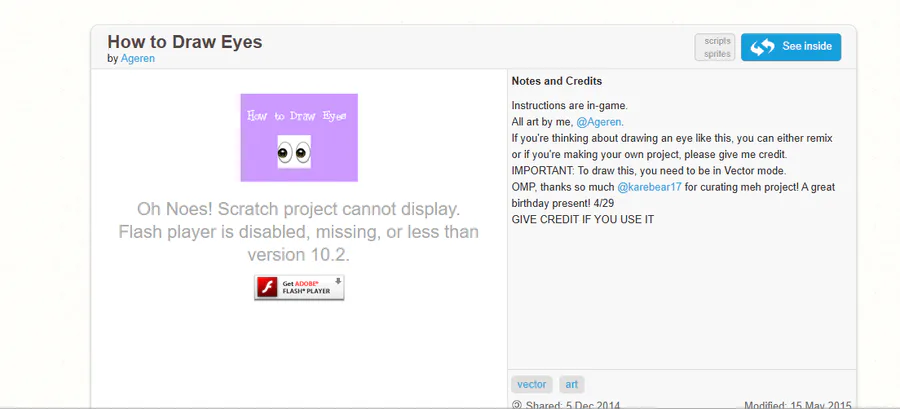
Task: Select the art tag
Action: [x=571, y=384]
